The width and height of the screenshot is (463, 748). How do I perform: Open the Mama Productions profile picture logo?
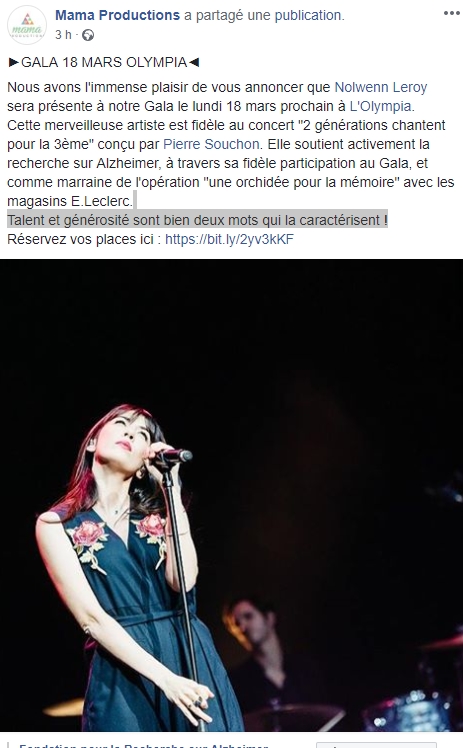[x=27, y=25]
